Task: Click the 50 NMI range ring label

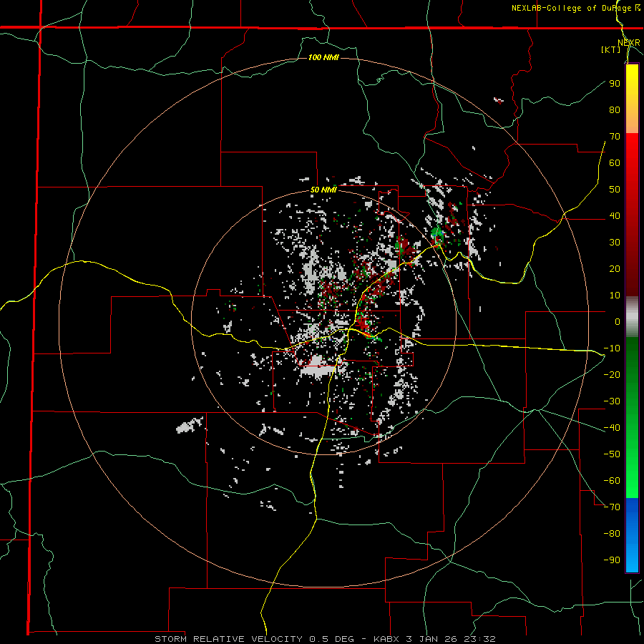Action: coord(323,190)
